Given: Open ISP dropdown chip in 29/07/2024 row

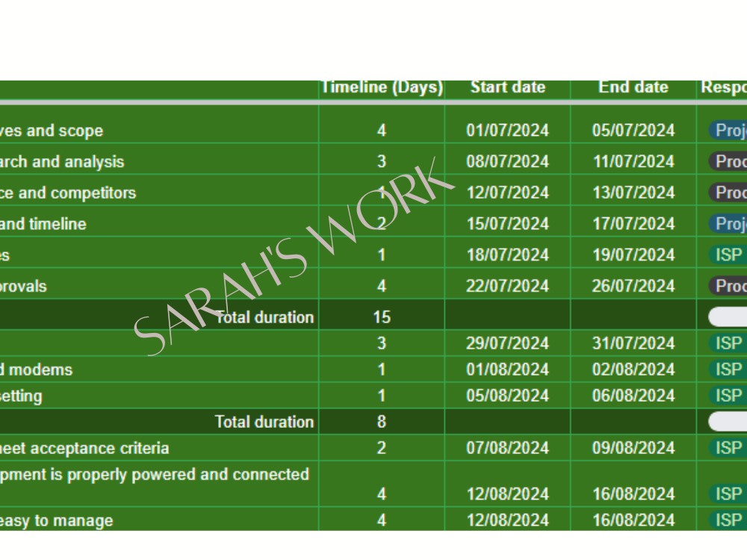Looking at the screenshot, I should point(728,343).
